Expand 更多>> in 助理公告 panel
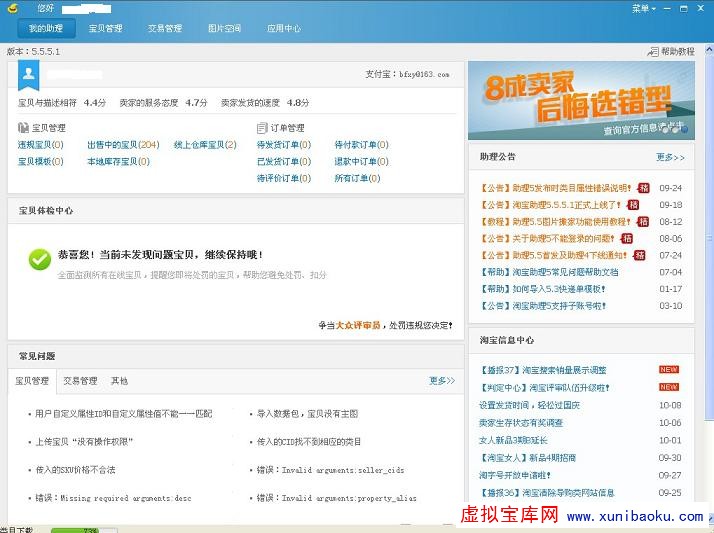The width and height of the screenshot is (714, 533). 670,157
